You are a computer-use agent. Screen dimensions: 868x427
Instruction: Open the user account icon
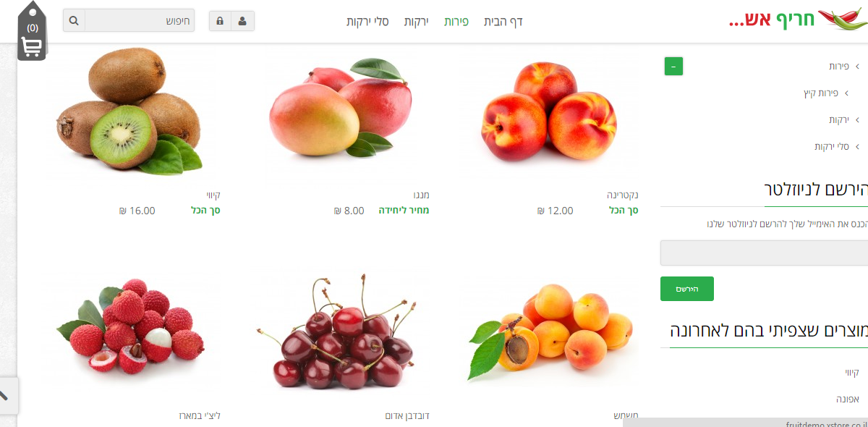pos(242,21)
